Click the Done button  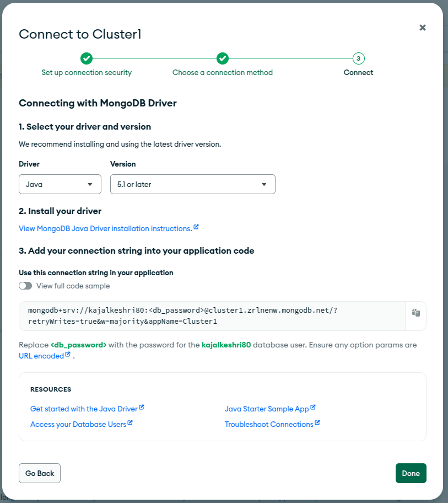tap(411, 473)
